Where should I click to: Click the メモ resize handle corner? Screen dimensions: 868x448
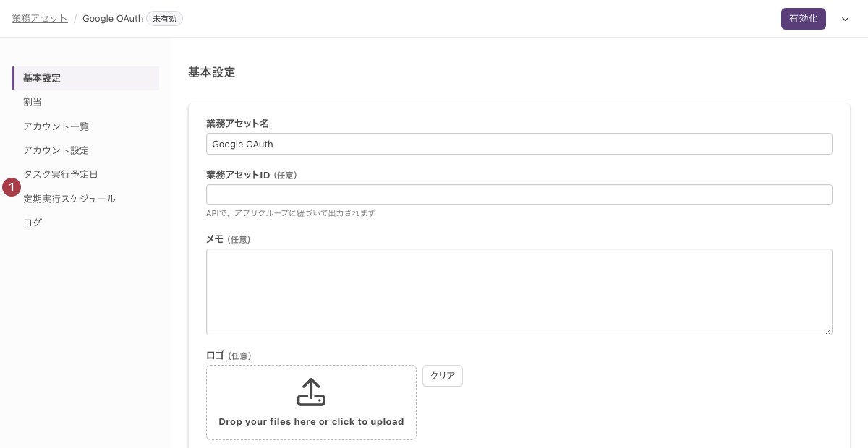pyautogui.click(x=828, y=331)
